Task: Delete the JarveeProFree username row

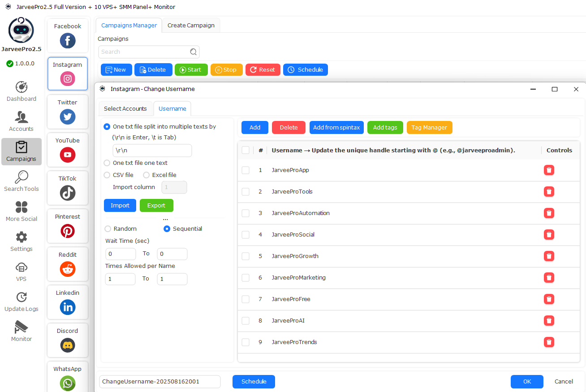Action: 549,299
